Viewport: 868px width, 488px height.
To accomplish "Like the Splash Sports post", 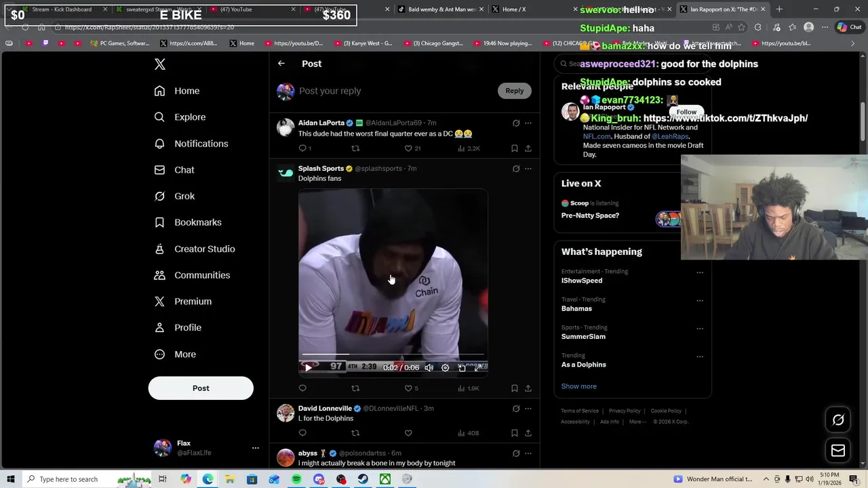I will click(x=408, y=388).
